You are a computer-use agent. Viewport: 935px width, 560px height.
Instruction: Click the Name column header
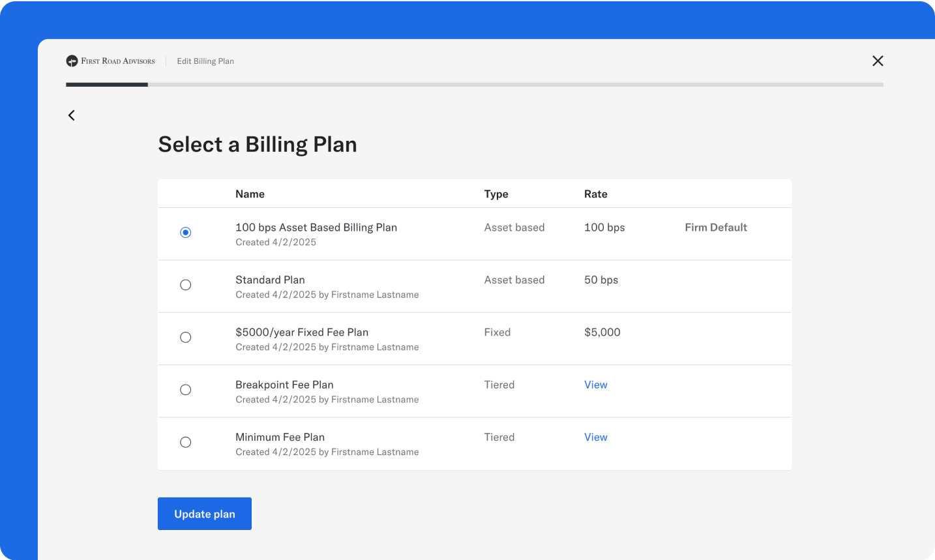point(250,194)
